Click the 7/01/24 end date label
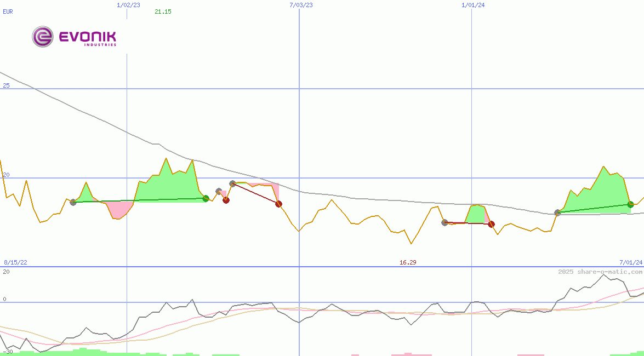The image size is (644, 356). click(631, 262)
